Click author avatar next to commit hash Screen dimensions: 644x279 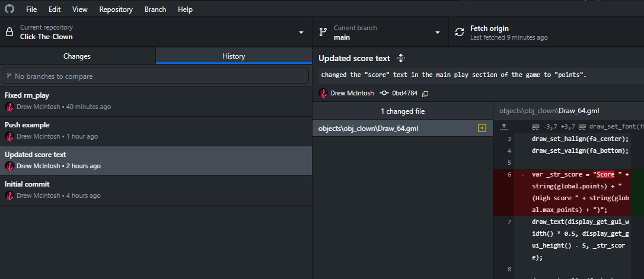click(x=323, y=93)
